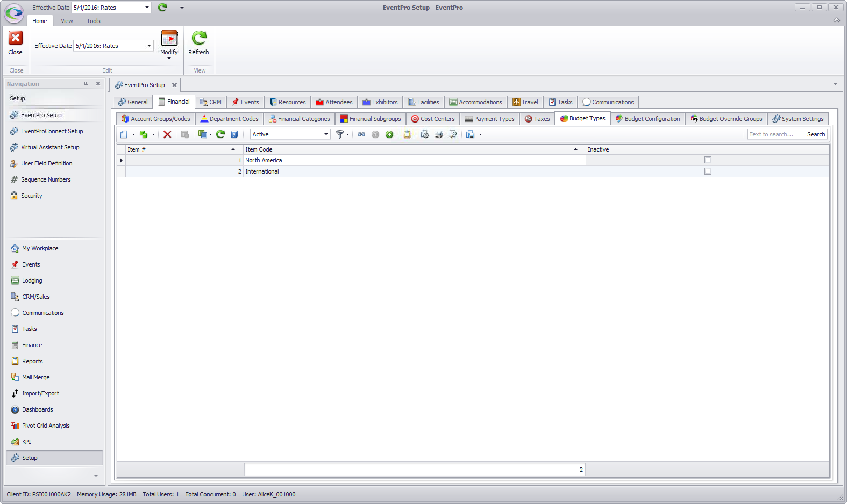Open Security setup item
The image size is (847, 504).
[31, 196]
